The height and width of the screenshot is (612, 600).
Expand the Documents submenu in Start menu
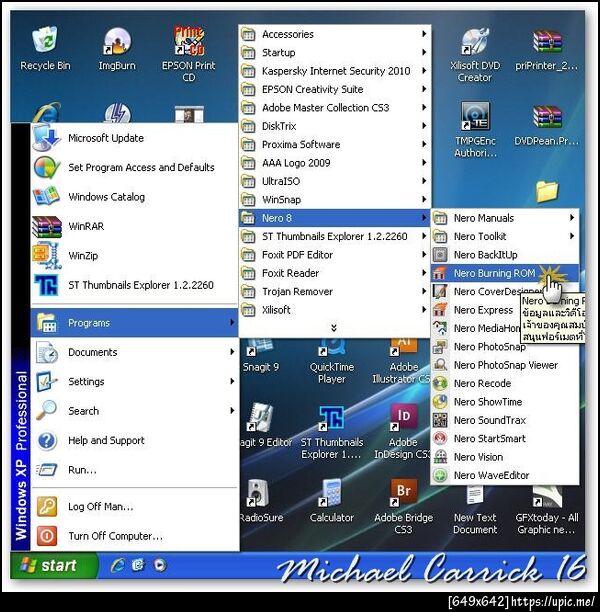tap(134, 352)
